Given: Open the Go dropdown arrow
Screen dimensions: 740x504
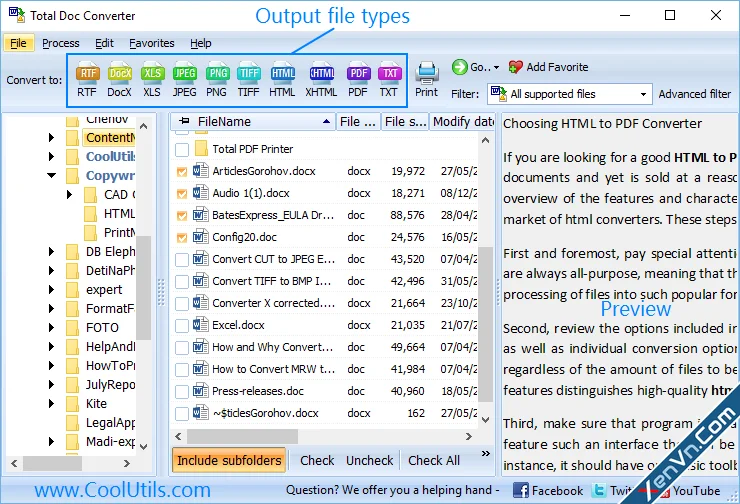Looking at the screenshot, I should click(x=496, y=67).
